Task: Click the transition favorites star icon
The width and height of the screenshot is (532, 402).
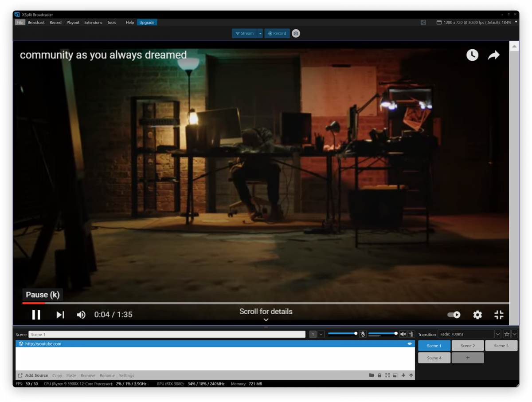Action: point(507,334)
